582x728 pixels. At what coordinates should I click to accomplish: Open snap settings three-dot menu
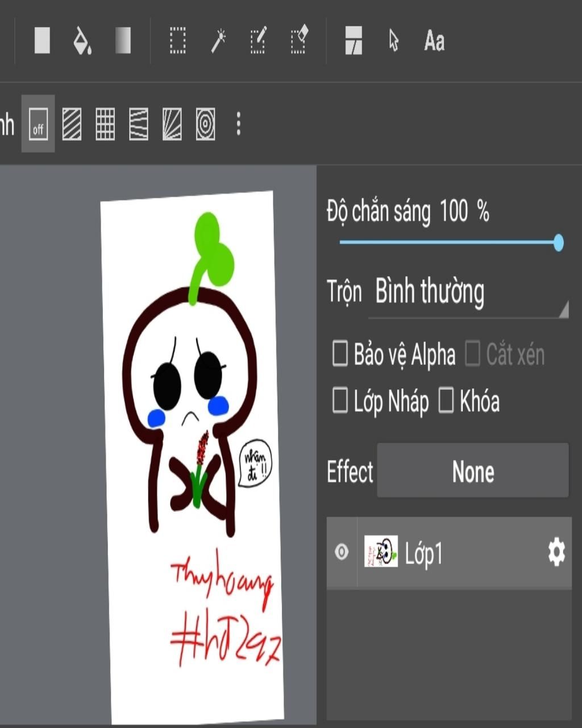[239, 124]
